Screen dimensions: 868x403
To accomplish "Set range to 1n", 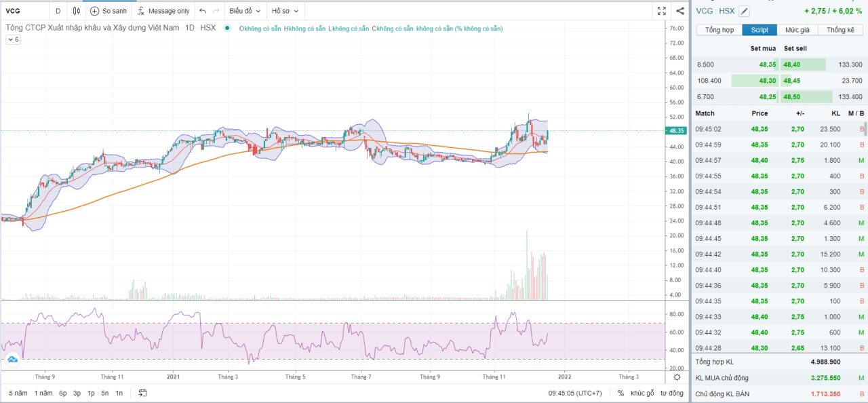I will (119, 393).
